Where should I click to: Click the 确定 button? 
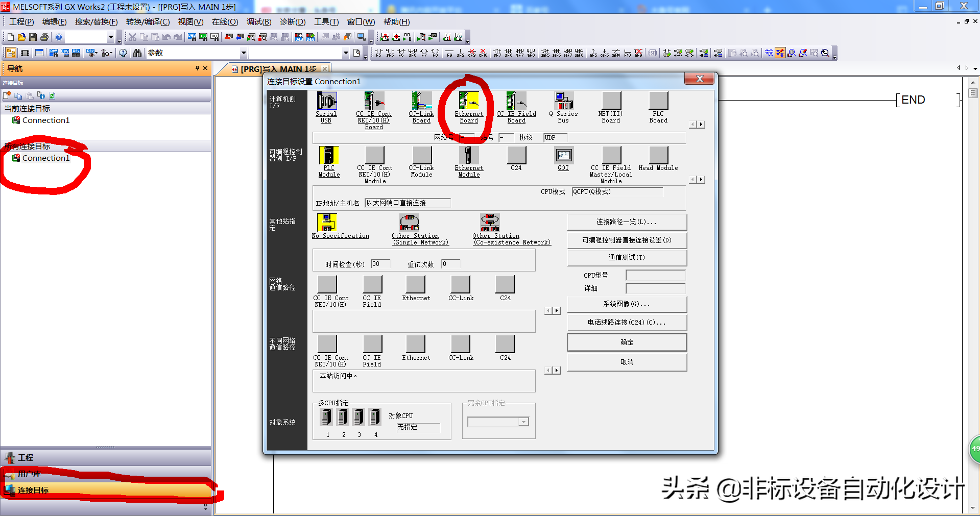pos(627,342)
